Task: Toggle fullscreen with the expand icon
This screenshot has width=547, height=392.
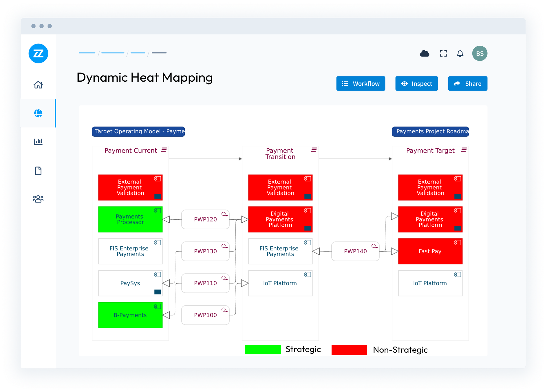Action: point(443,54)
